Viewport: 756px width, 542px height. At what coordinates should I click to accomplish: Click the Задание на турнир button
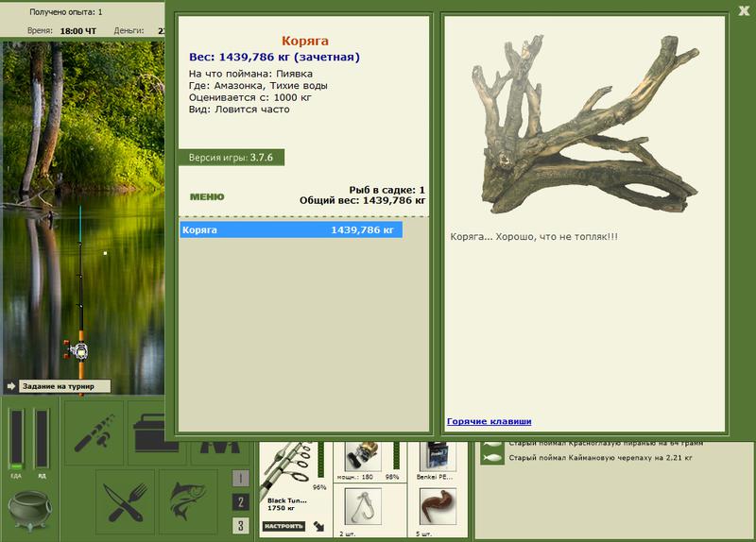(64, 386)
